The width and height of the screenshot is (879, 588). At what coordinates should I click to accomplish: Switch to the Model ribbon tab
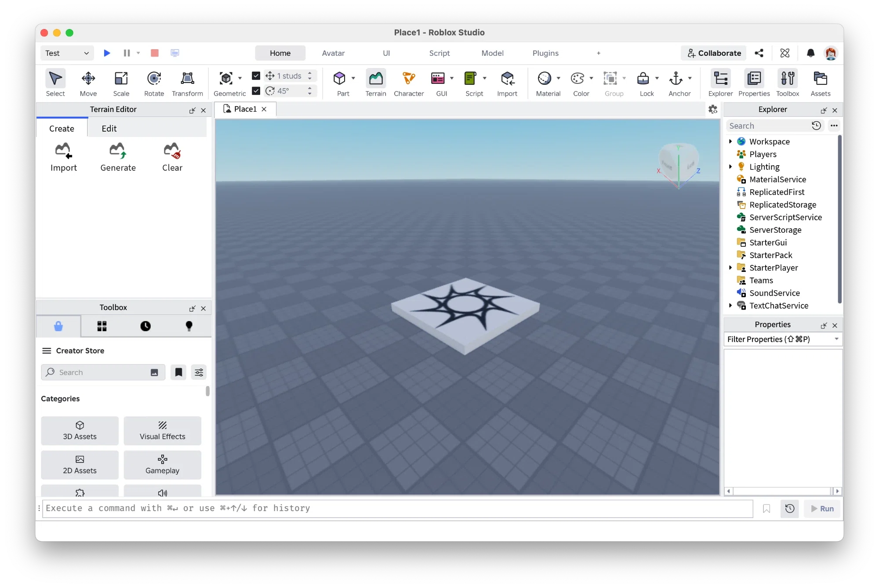click(492, 53)
